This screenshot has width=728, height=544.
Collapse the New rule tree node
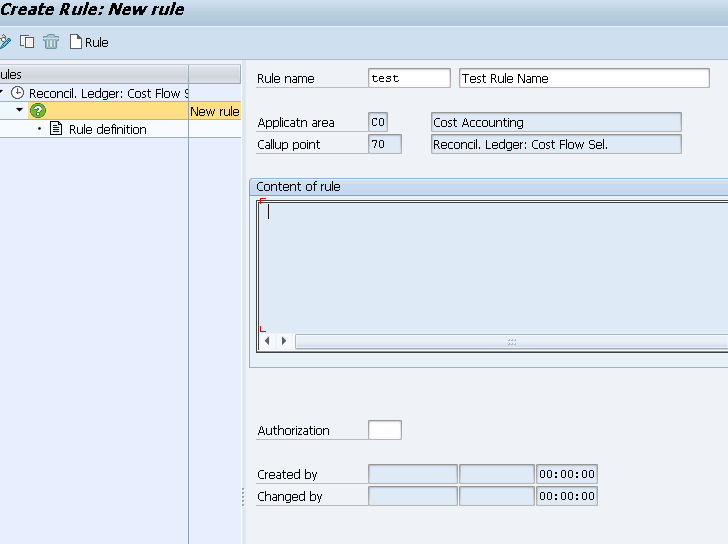pos(20,110)
